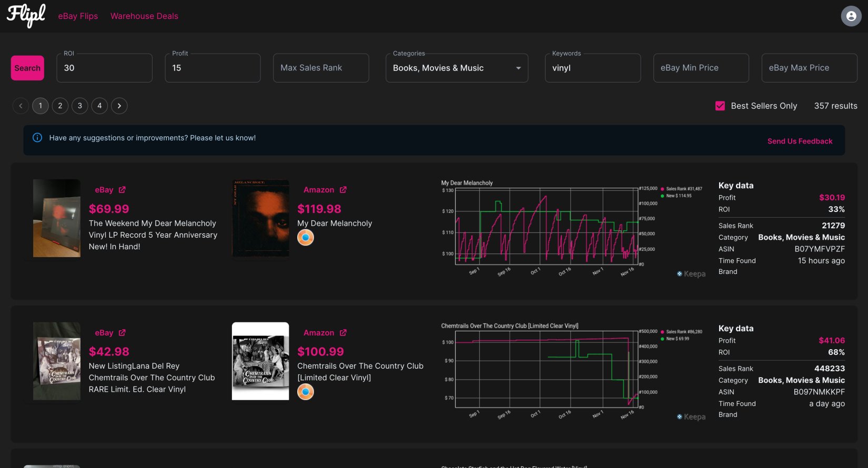
Task: Click Keepa logo under Chemtrails chart
Action: [691, 417]
